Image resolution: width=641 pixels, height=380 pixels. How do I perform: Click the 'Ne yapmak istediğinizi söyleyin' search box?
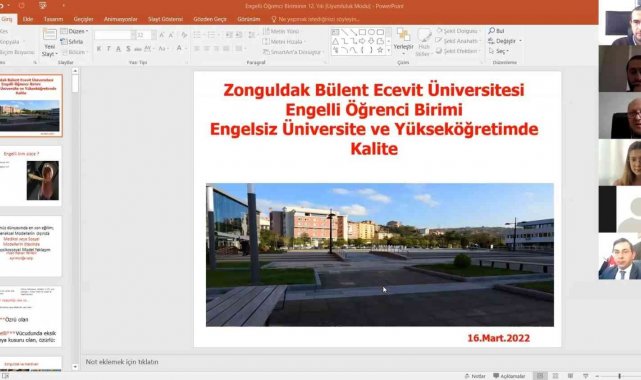tap(316, 19)
